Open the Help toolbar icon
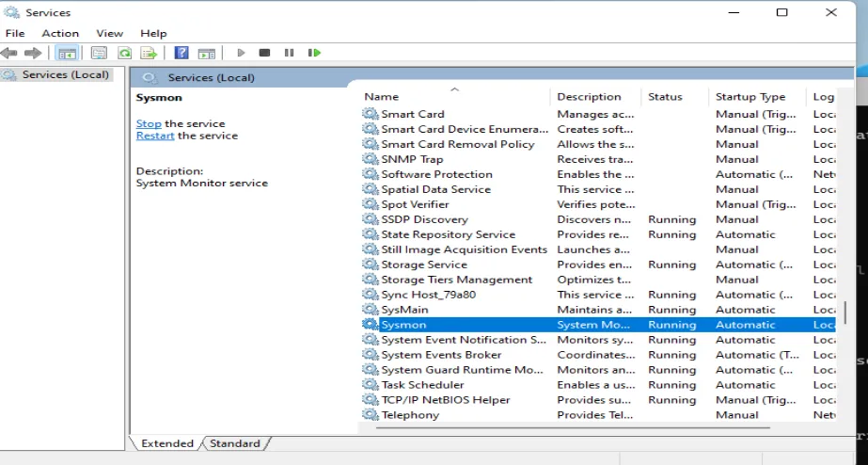Image resolution: width=868 pixels, height=465 pixels. click(x=181, y=54)
